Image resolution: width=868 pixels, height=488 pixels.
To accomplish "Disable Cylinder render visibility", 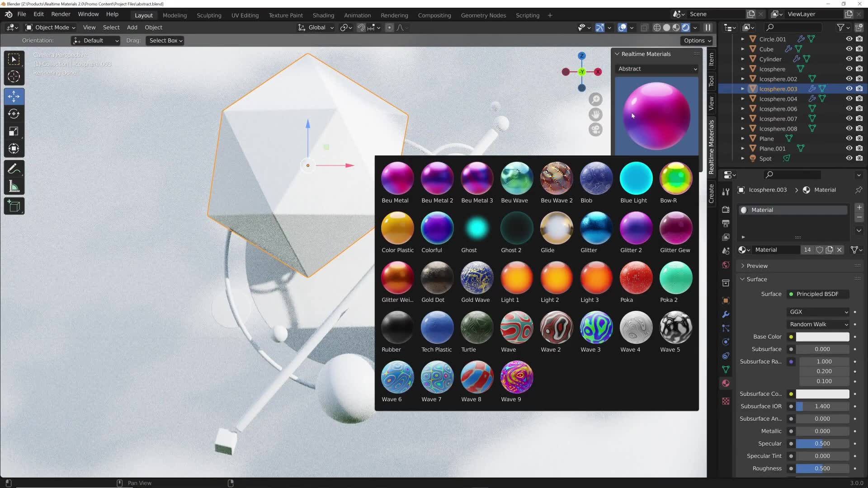I will pos(859,59).
